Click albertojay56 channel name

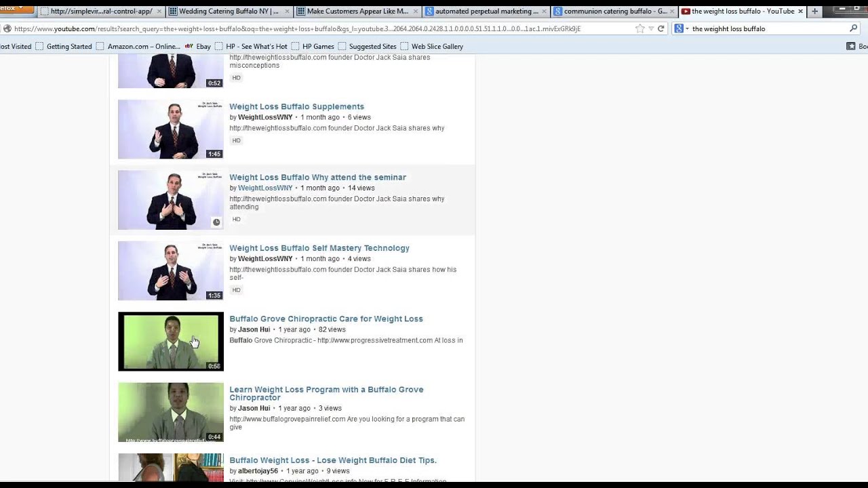click(258, 471)
